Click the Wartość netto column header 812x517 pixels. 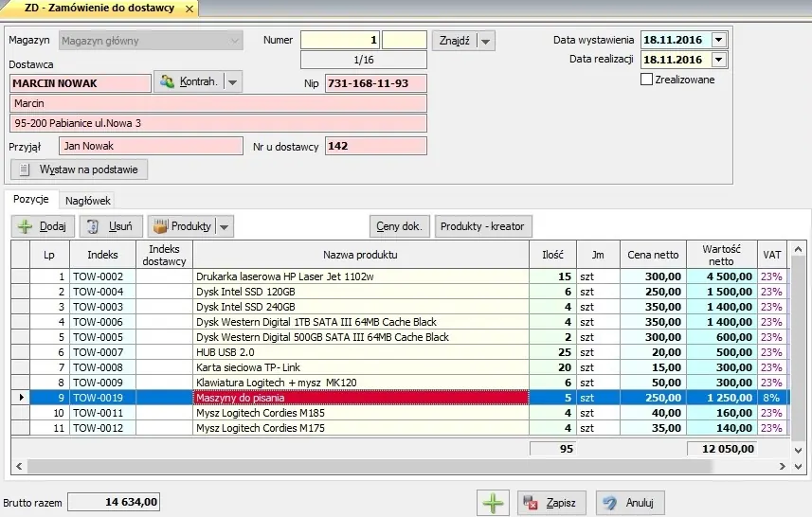pos(721,255)
